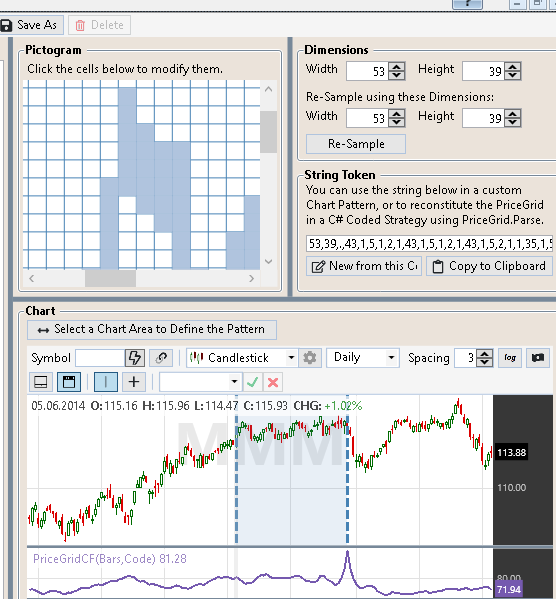Open chart style settings gear icon
This screenshot has height=599, width=556.
[310, 358]
